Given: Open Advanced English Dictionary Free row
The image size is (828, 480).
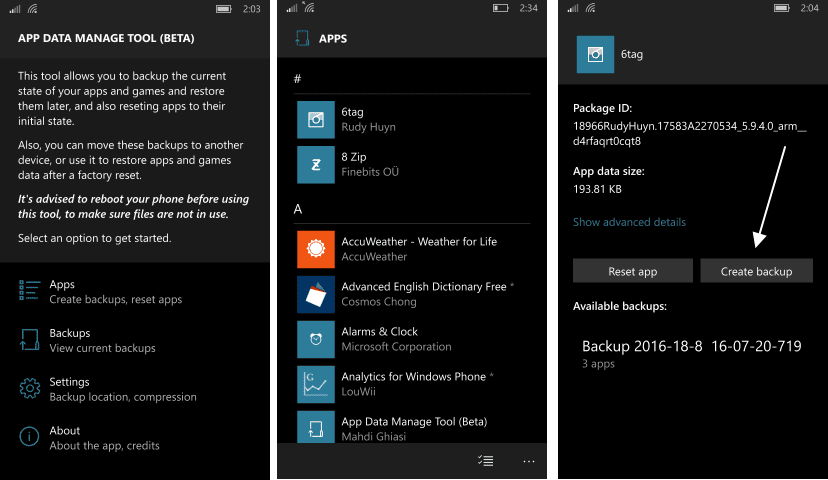Looking at the screenshot, I should pyautogui.click(x=413, y=294).
